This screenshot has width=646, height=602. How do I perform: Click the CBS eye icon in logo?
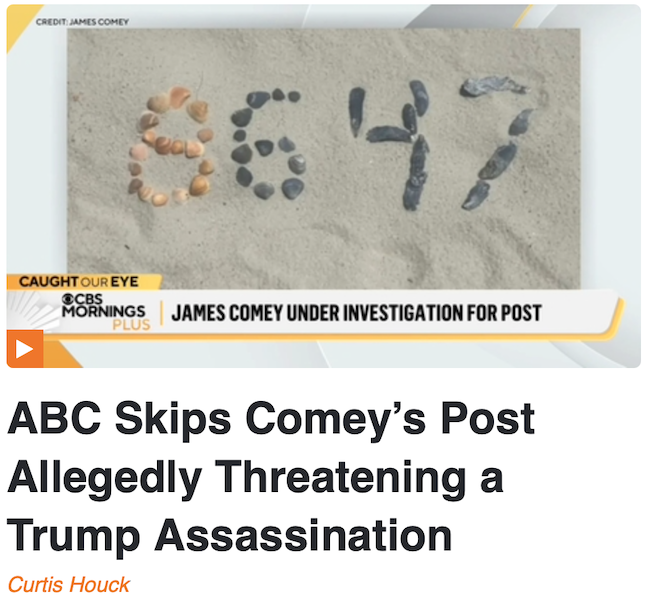click(x=67, y=299)
